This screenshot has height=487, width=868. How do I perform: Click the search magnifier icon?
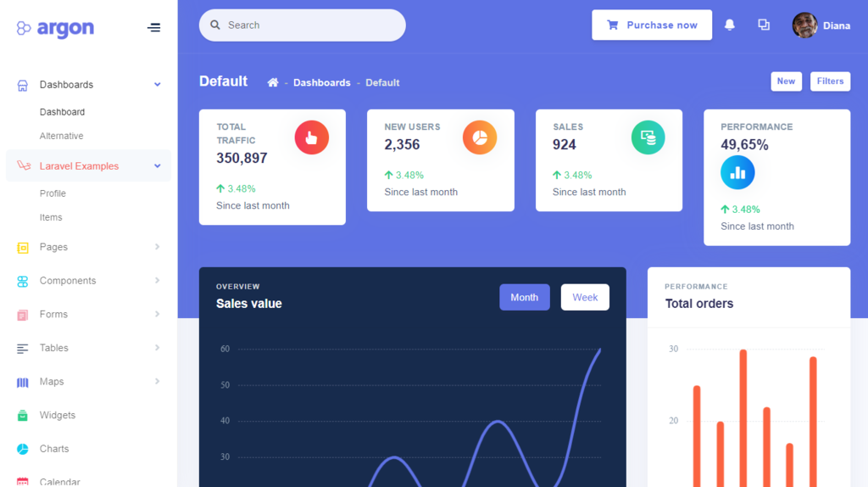coord(215,25)
